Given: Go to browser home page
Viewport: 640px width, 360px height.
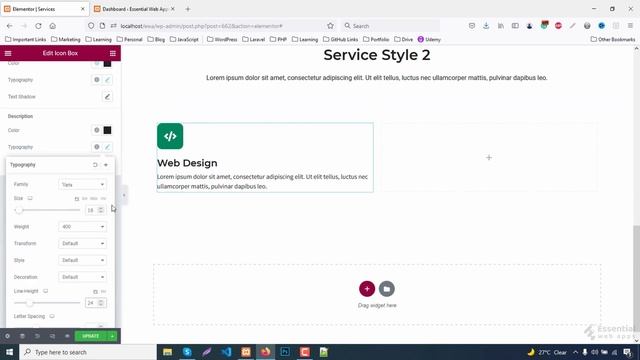Looking at the screenshot, I should click(53, 26).
